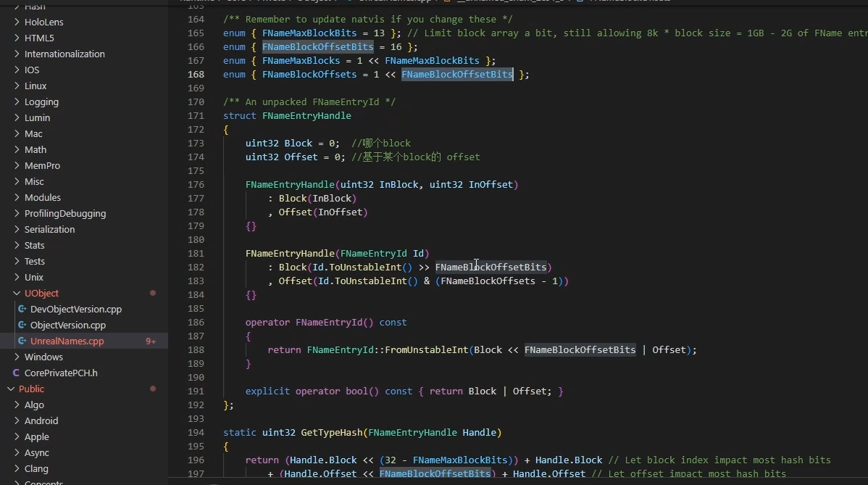Click line number 171 in the gutter
This screenshot has width=868, height=485.
pos(196,116)
